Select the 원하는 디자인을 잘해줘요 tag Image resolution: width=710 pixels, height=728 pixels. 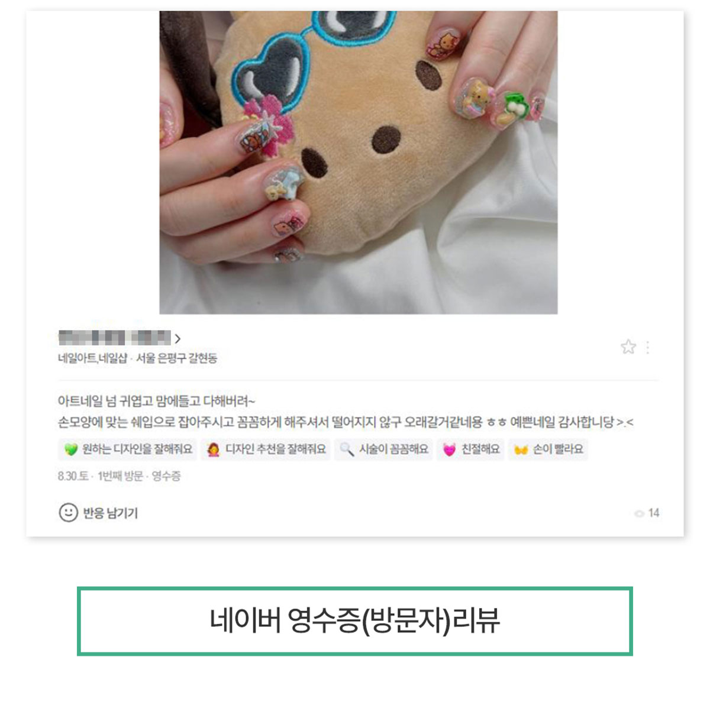pos(128,449)
